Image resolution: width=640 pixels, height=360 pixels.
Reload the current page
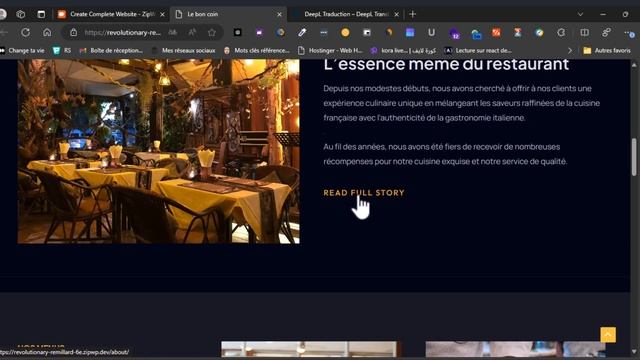click(x=25, y=33)
